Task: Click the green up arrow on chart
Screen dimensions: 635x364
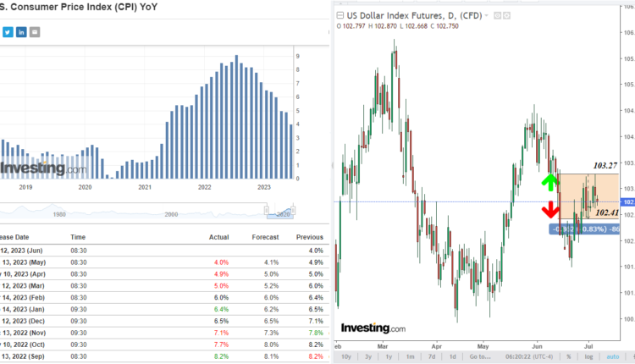Action: click(x=549, y=180)
